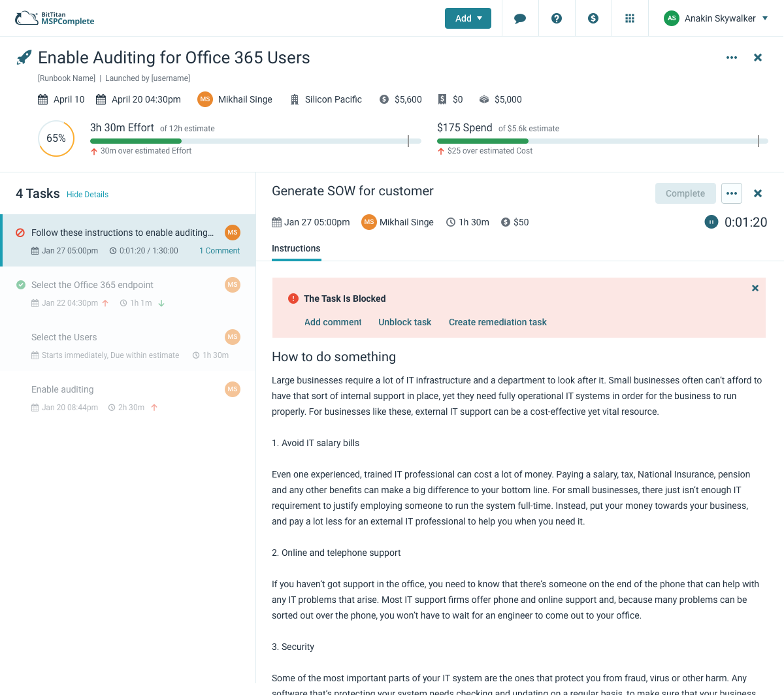Screen dimensions: 784x695
Task: Click the invoice icon beside $0
Action: click(x=442, y=99)
